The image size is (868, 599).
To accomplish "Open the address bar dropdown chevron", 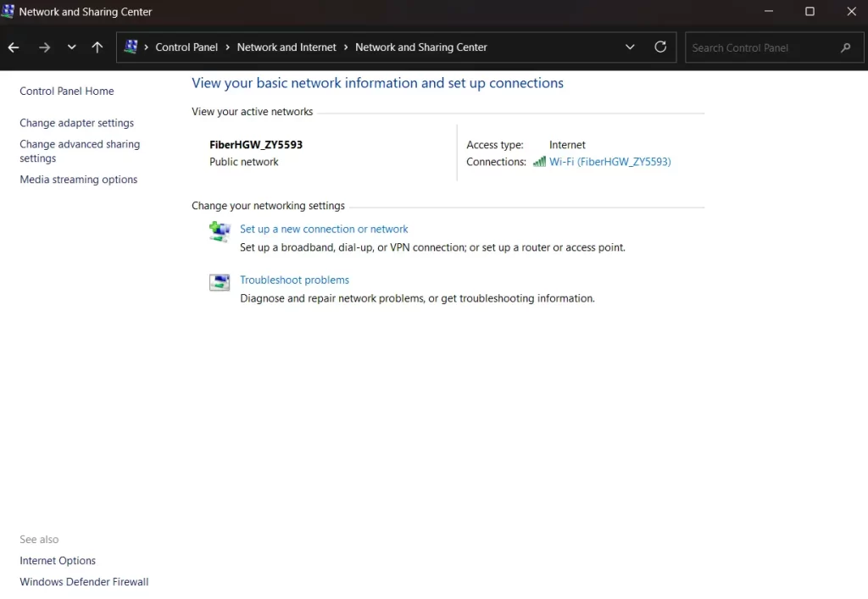I will click(630, 47).
